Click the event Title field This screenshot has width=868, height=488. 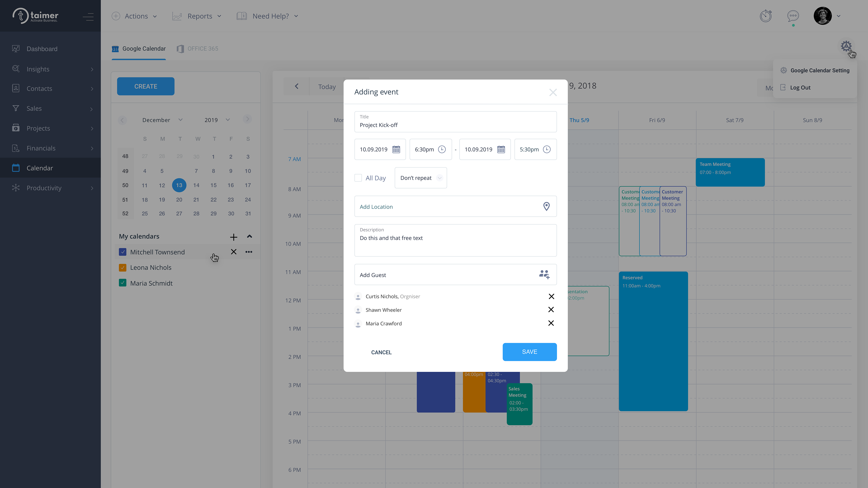pyautogui.click(x=455, y=122)
